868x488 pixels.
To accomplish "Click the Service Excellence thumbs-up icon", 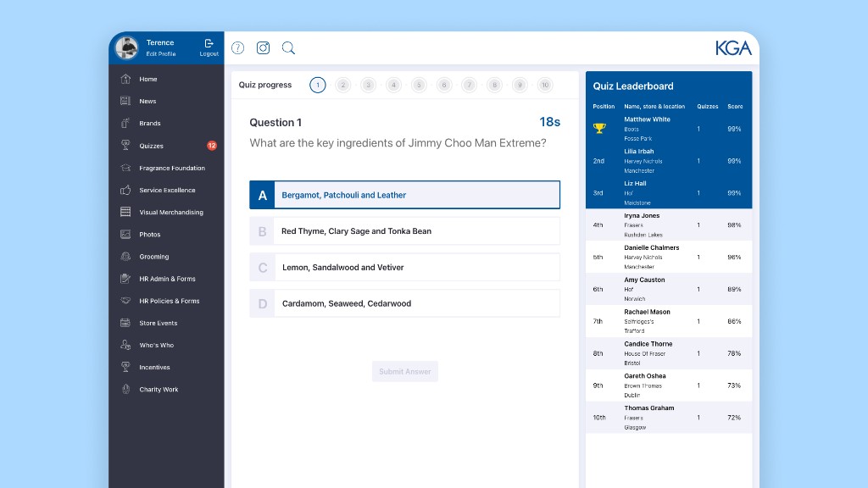I will pos(125,190).
